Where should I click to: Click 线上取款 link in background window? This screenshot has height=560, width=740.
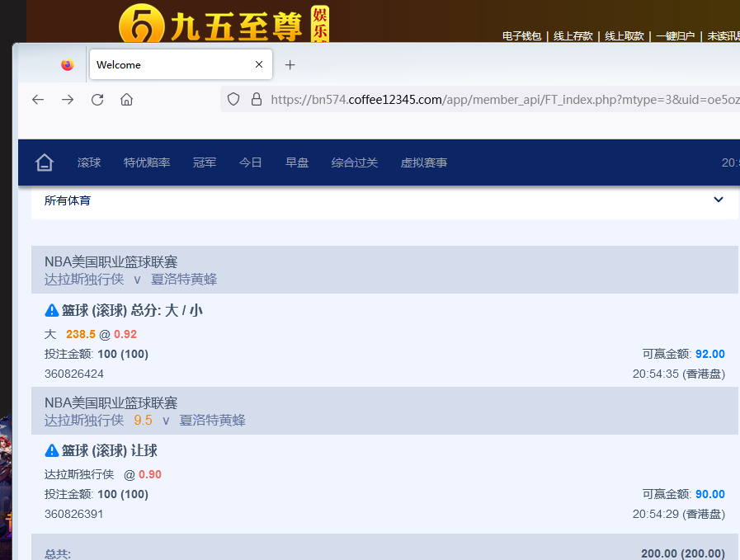click(625, 36)
